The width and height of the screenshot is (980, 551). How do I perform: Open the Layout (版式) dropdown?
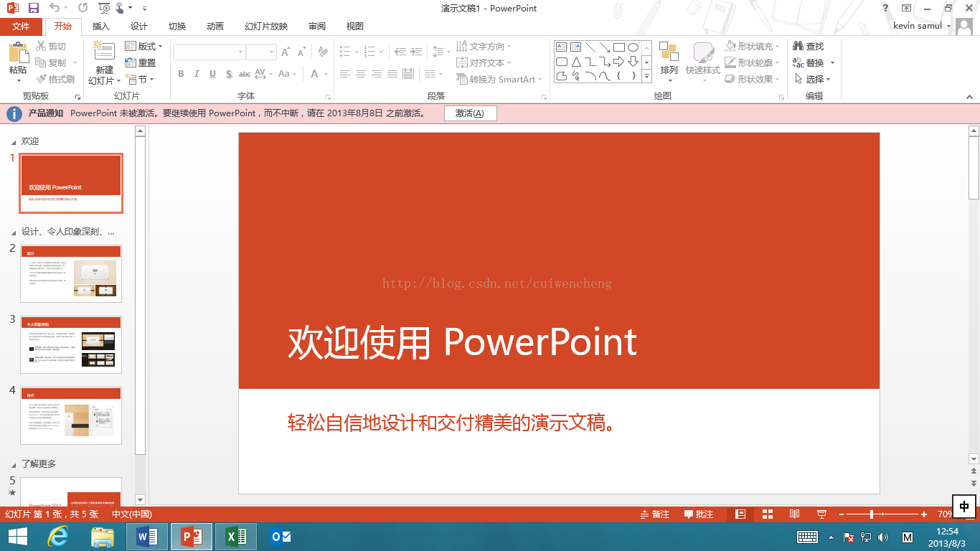143,46
